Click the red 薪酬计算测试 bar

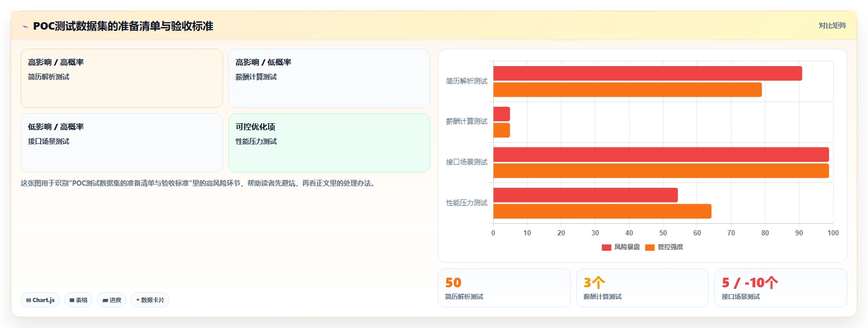coord(502,114)
